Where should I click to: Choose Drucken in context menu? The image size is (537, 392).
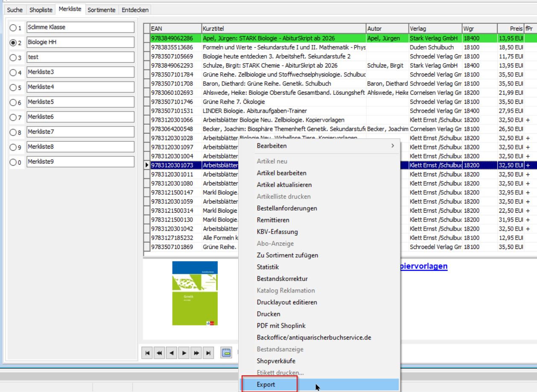(x=319, y=314)
